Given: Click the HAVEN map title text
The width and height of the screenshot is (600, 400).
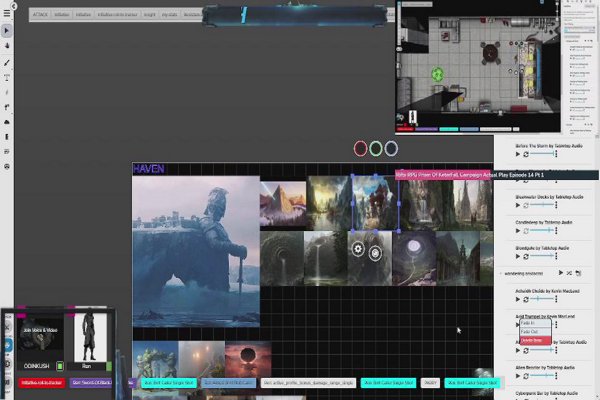Looking at the screenshot, I should [x=149, y=169].
